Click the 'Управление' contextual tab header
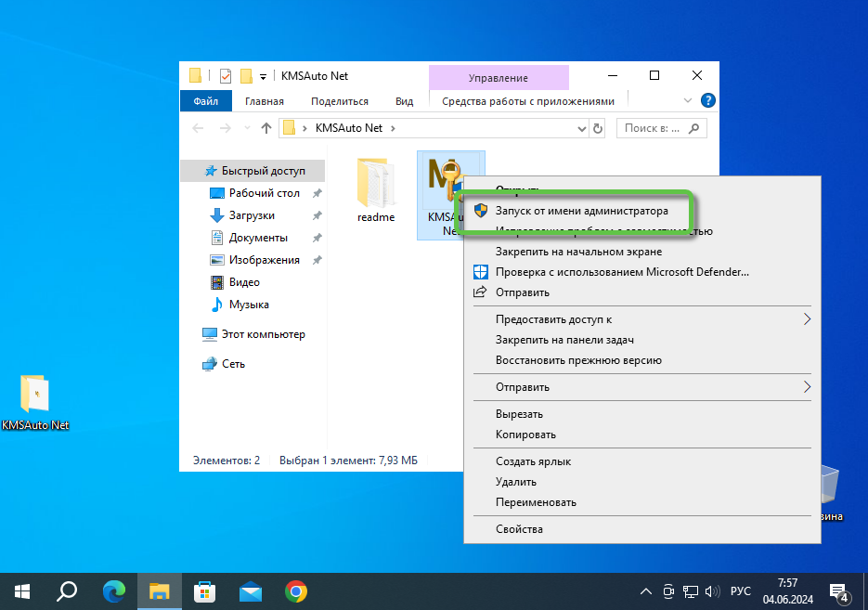 [499, 78]
